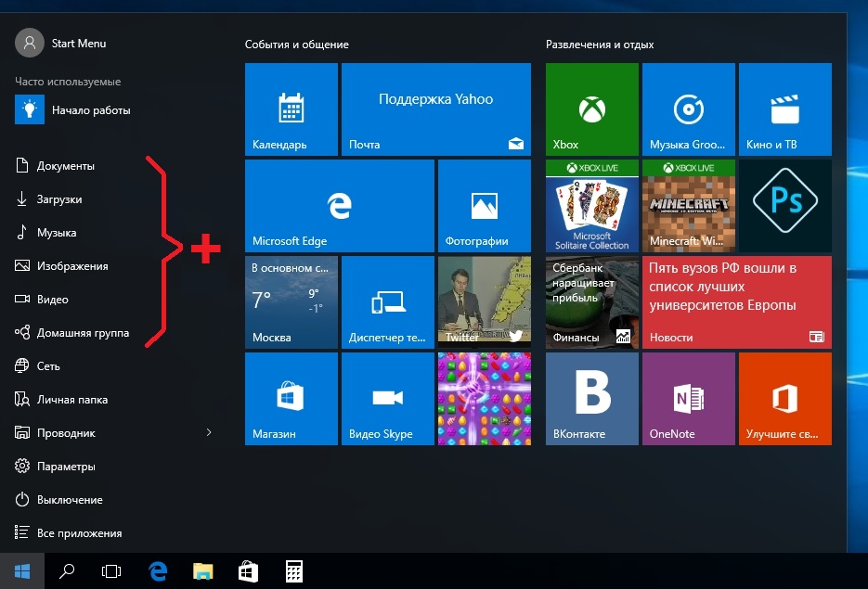868x589 pixels.
Task: Click the Развлечения и отдых group title
Action: 600,45
